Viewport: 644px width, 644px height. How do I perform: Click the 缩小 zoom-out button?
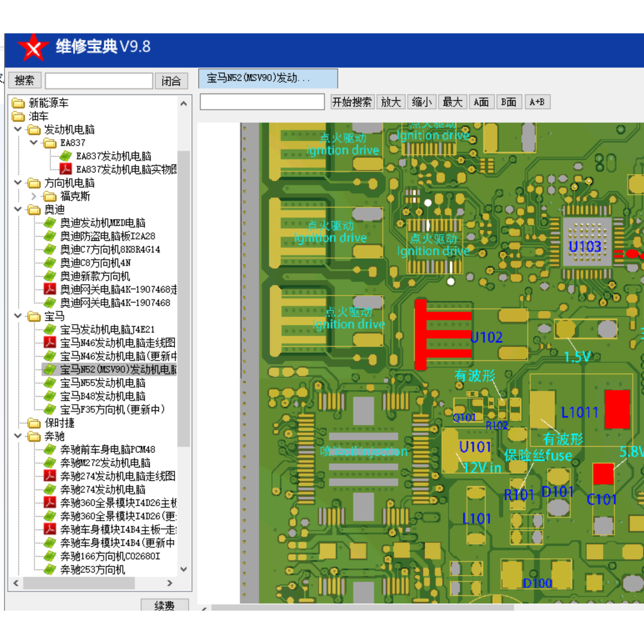click(422, 102)
